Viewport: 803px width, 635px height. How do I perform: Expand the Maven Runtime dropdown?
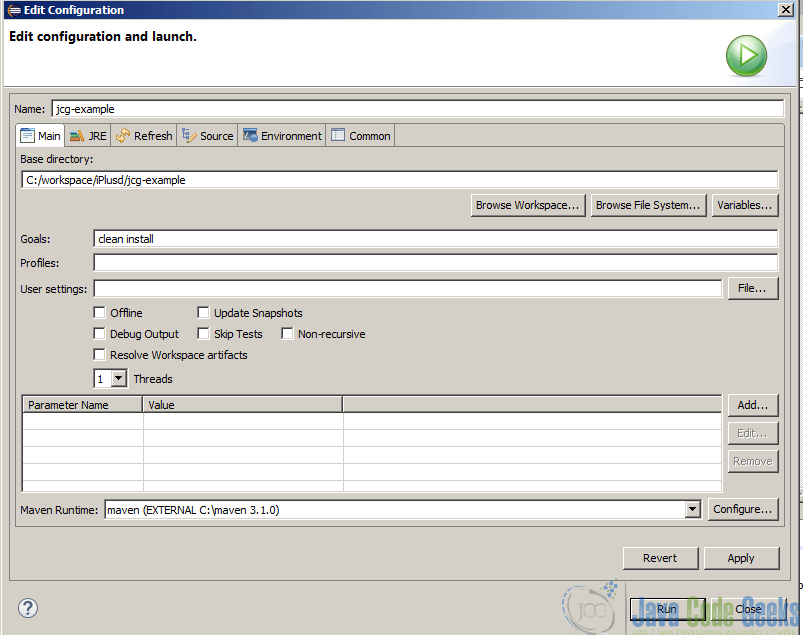pos(692,509)
